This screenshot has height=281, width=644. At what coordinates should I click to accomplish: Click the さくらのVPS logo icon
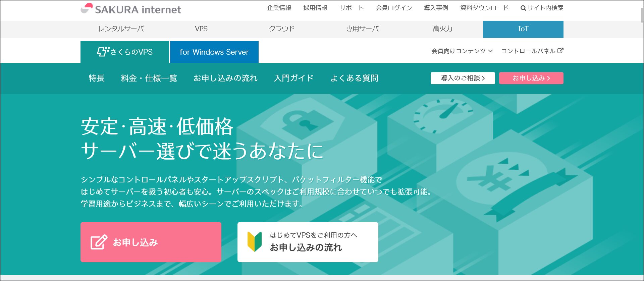tap(103, 52)
